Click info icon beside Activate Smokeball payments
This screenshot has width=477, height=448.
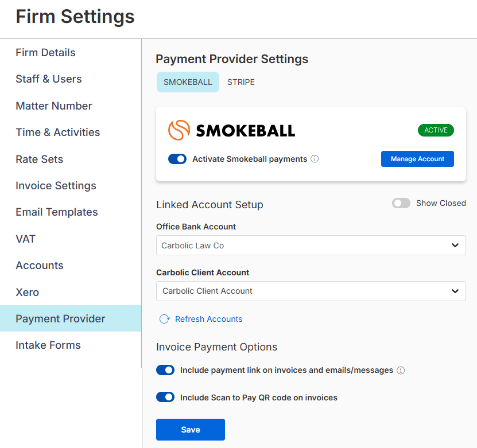click(315, 159)
